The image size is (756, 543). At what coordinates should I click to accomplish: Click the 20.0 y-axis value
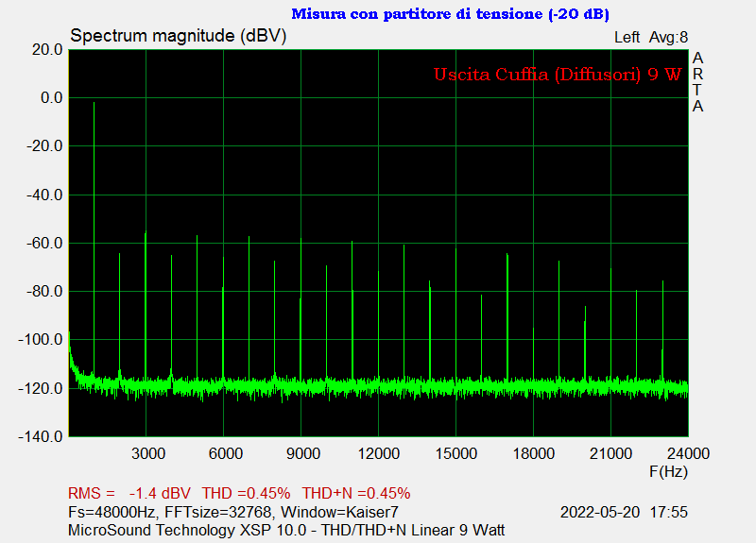point(47,50)
